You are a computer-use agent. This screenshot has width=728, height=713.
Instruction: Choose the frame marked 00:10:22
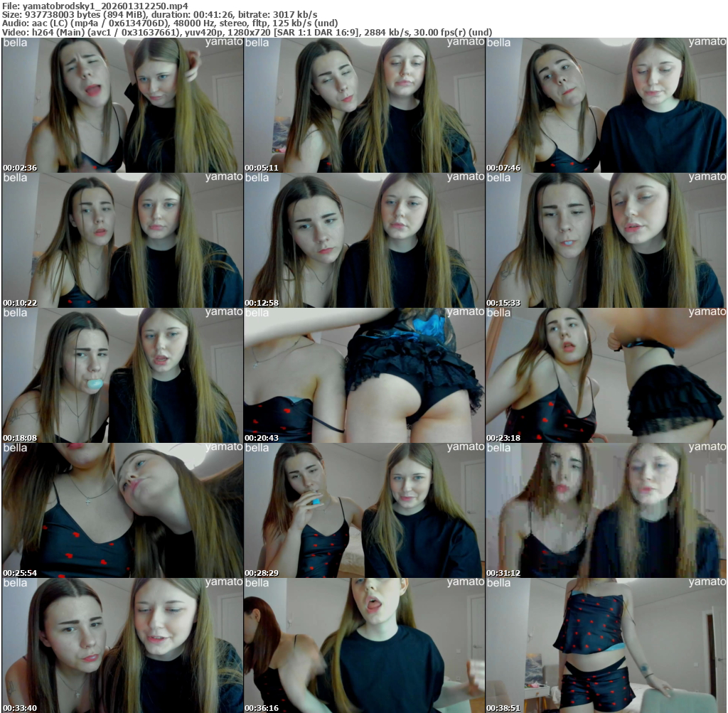pyautogui.click(x=122, y=240)
